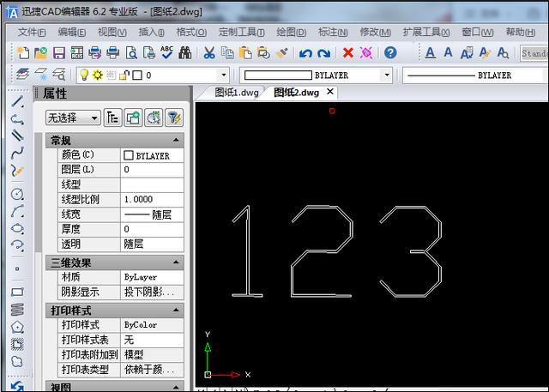Select the Match Properties brush icon

(x=282, y=53)
